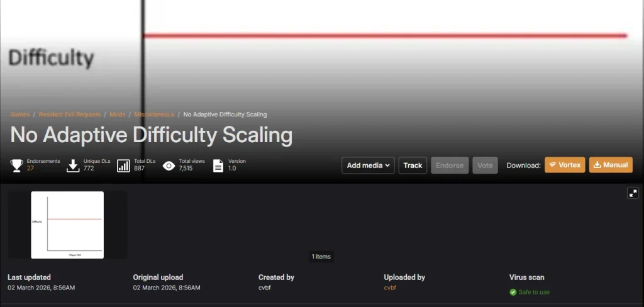Click the Endorse button
644x307 pixels.
pos(450,165)
